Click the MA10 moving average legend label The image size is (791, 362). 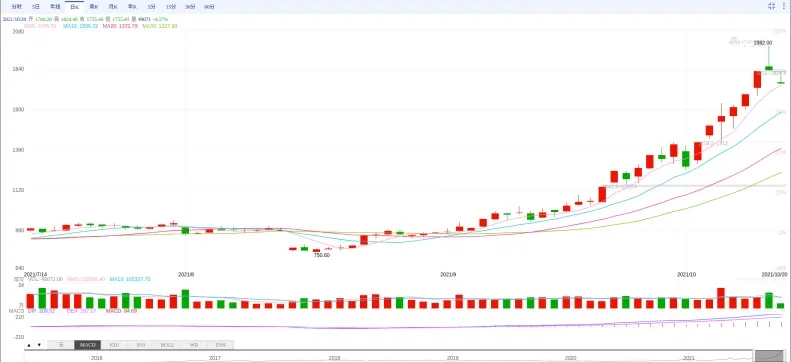point(80,26)
